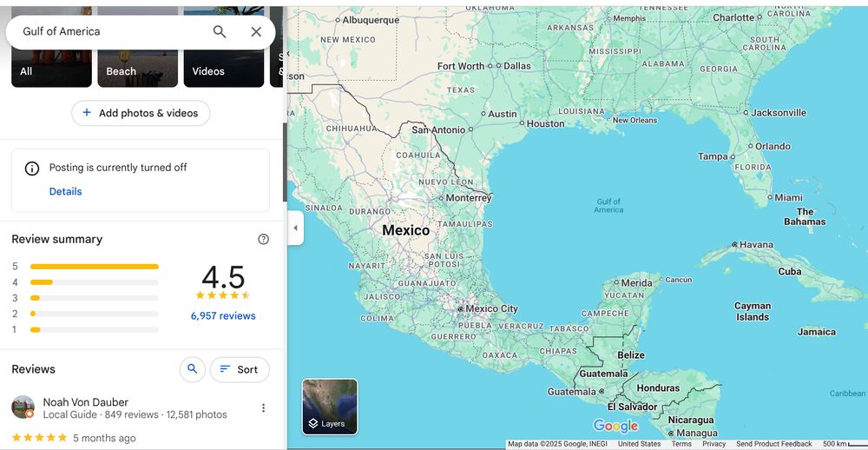The image size is (868, 450).
Task: Click the search magnifier icon
Action: [220, 31]
